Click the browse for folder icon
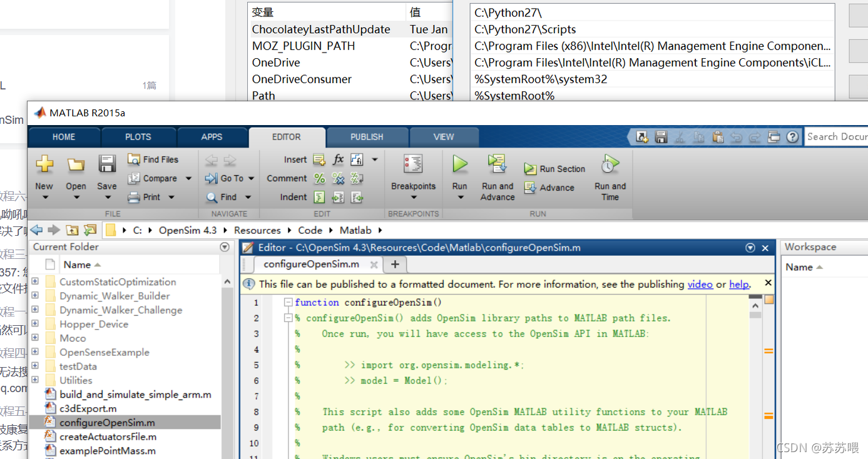 [x=91, y=230]
